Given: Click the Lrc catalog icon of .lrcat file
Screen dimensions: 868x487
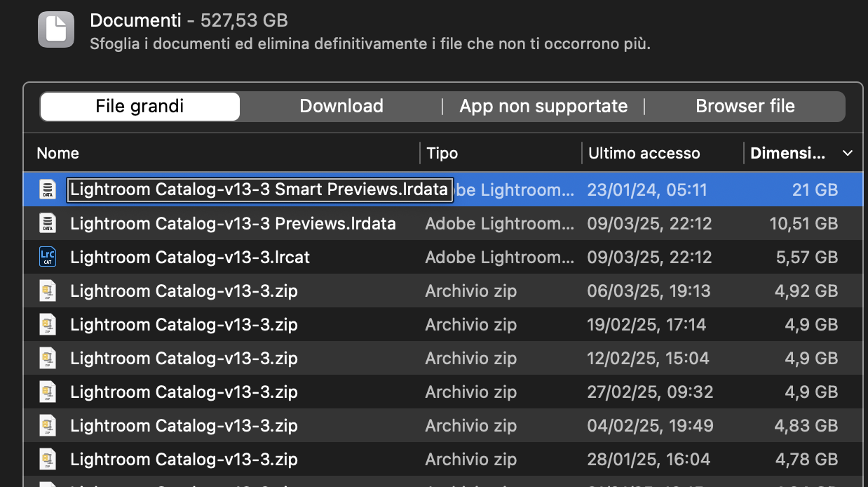Looking at the screenshot, I should pyautogui.click(x=47, y=257).
